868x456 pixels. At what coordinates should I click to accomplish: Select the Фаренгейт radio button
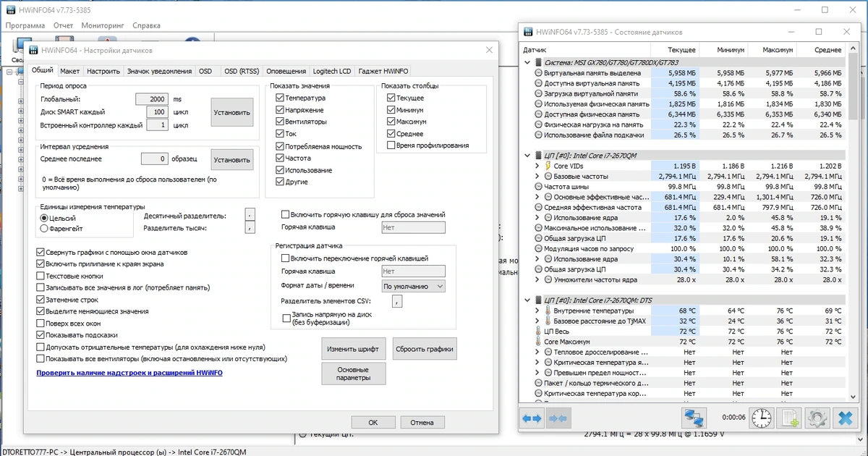tap(44, 229)
